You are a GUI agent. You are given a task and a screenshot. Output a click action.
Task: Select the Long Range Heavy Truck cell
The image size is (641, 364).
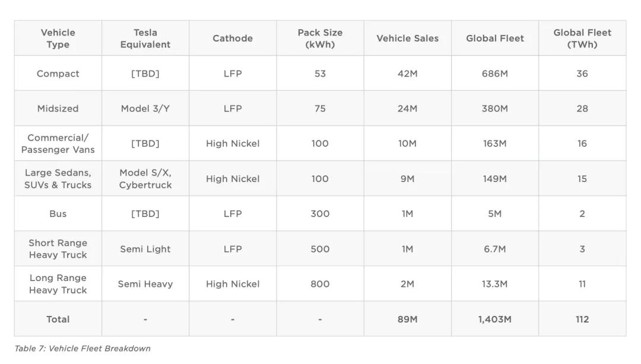58,284
